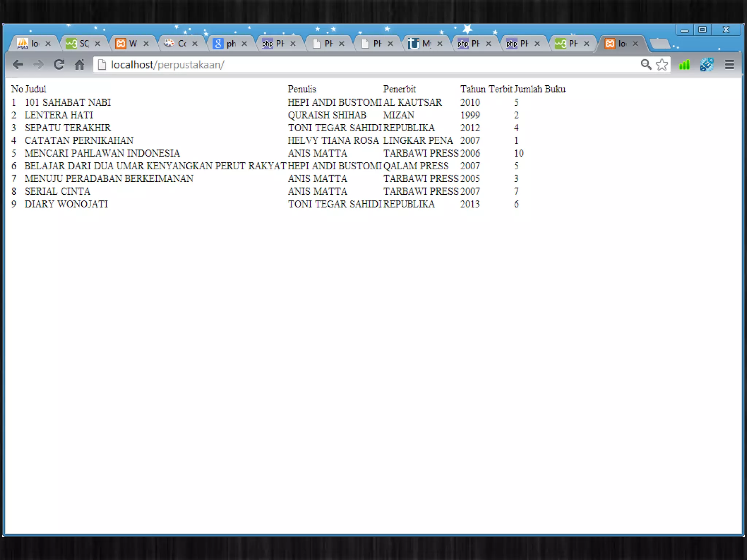Close the active localhost XAMPP tab
The width and height of the screenshot is (747, 560).
635,44
